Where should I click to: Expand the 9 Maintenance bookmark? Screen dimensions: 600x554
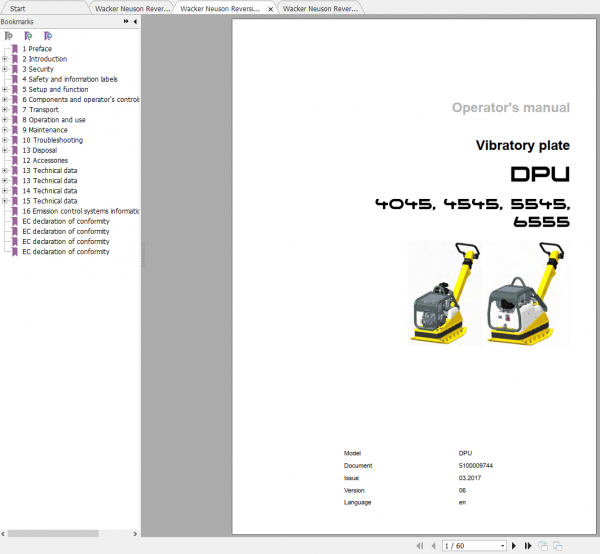click(5, 130)
